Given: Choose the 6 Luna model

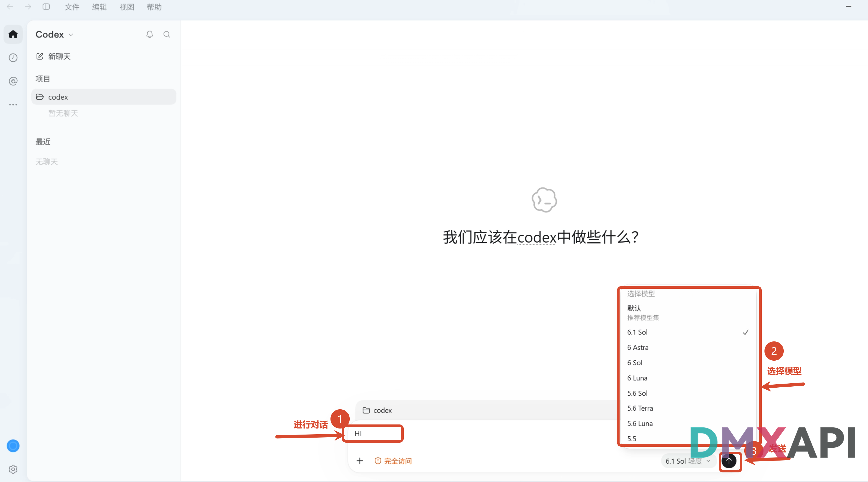Looking at the screenshot, I should 688,378.
